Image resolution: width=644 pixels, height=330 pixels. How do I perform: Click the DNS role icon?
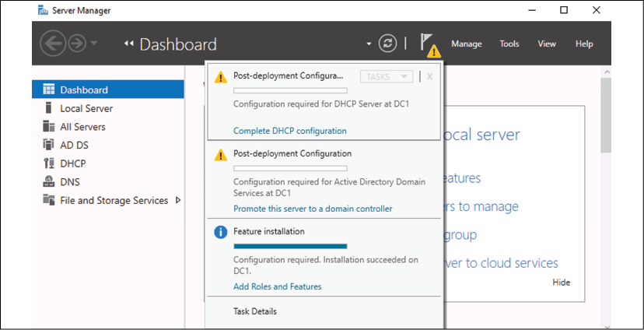coord(48,181)
